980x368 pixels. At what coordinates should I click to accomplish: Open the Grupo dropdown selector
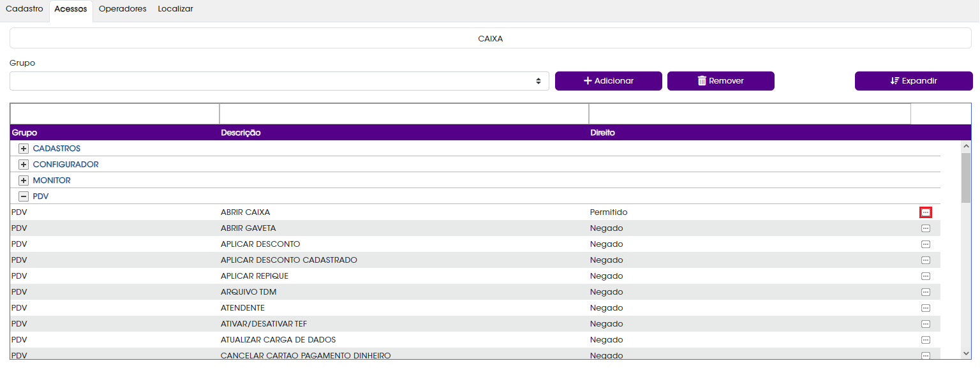coord(279,81)
